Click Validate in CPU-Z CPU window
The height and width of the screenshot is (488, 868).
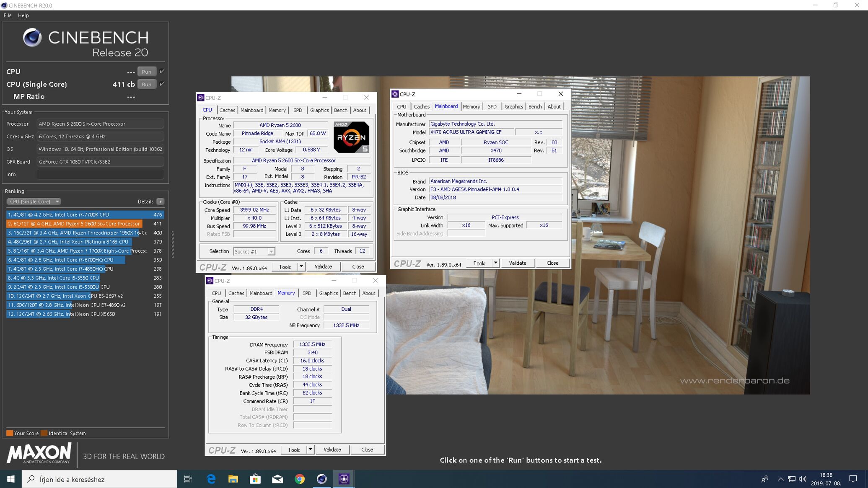pyautogui.click(x=323, y=266)
